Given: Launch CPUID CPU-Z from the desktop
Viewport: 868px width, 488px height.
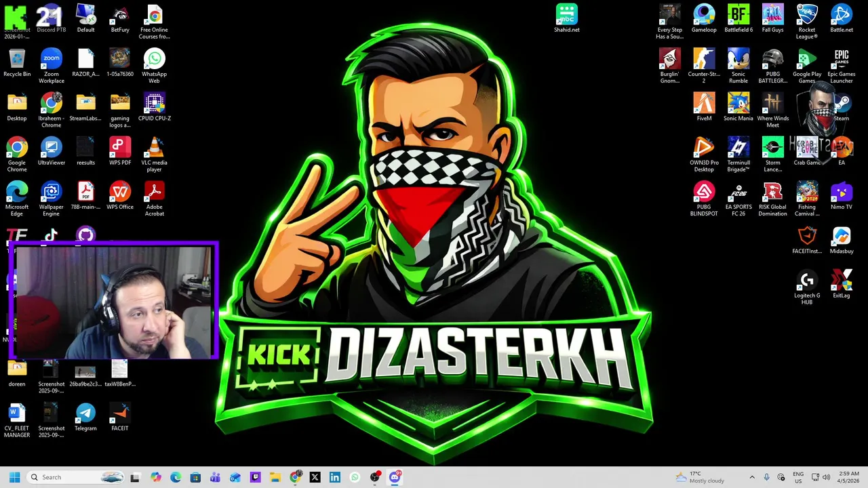Looking at the screenshot, I should tap(155, 107).
